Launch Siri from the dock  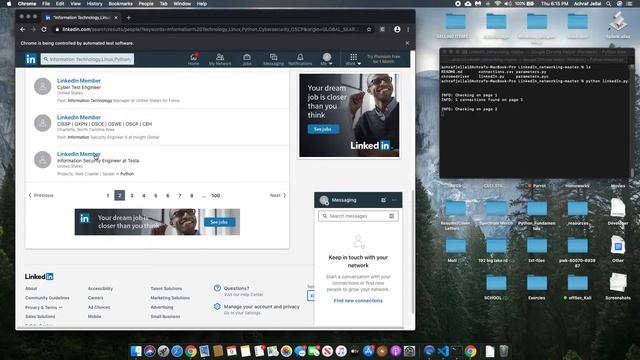point(149,351)
